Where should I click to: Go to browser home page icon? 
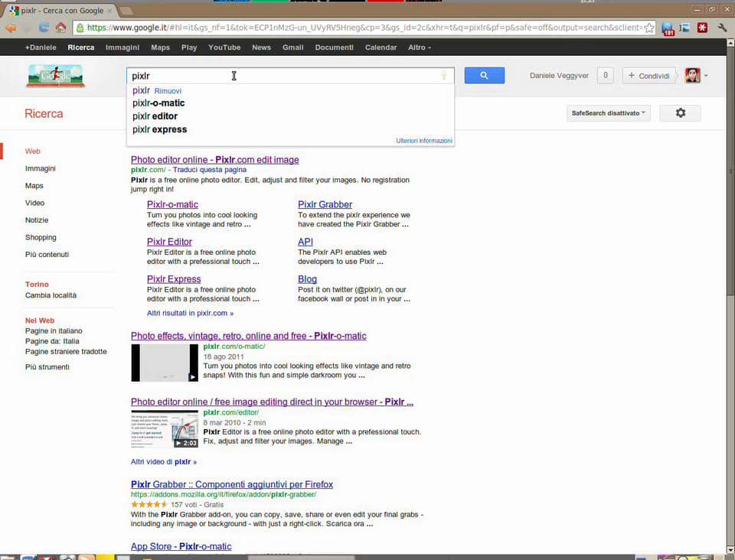pos(60,28)
